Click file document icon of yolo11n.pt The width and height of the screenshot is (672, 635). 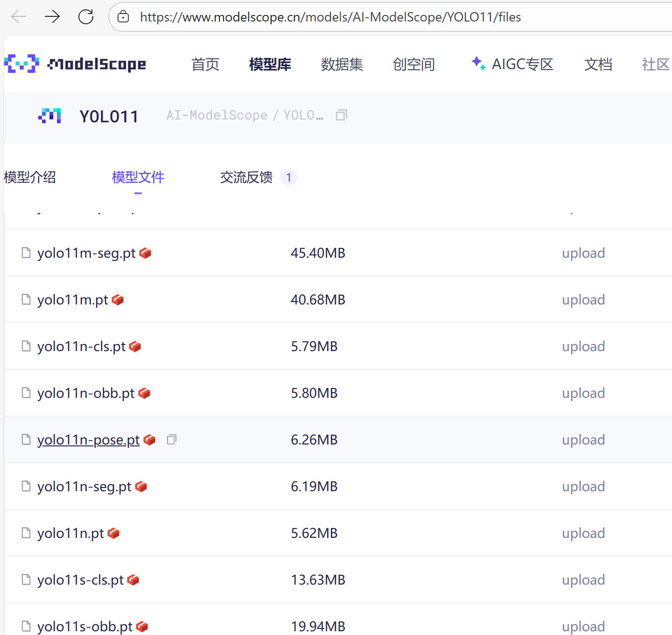pyautogui.click(x=26, y=533)
